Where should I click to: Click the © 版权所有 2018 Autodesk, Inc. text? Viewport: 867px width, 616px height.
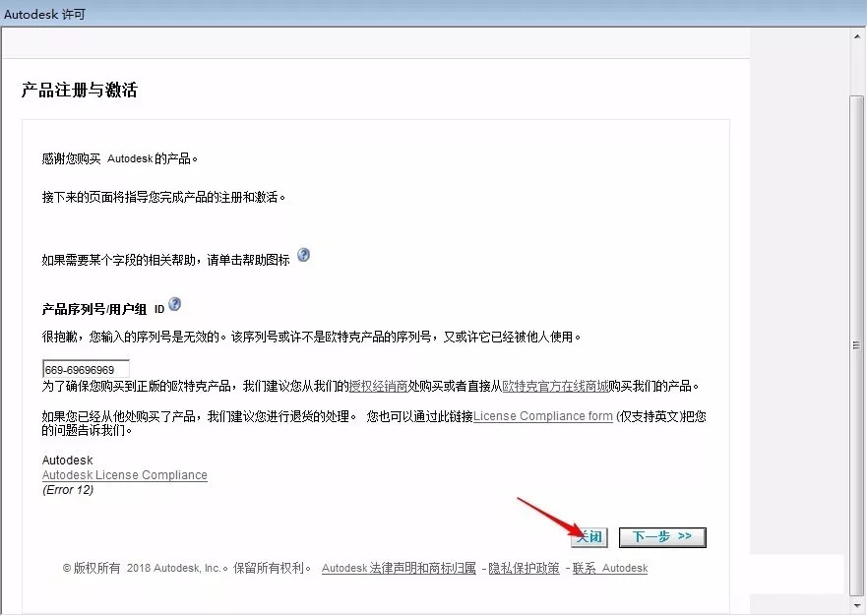146,568
